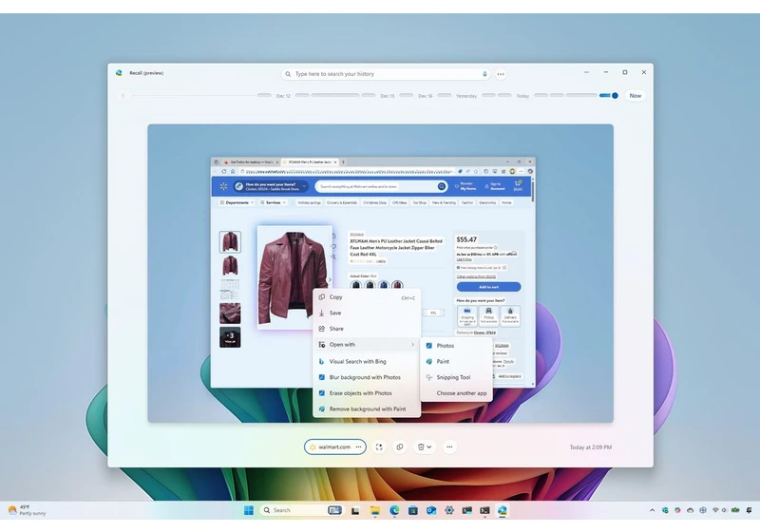Click Electronics link in Walmart nav
Viewport: 760px width, 532px height.
click(x=487, y=202)
